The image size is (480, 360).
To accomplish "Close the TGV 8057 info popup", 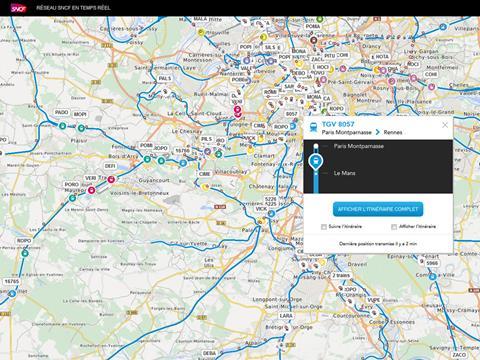I will 445,125.
